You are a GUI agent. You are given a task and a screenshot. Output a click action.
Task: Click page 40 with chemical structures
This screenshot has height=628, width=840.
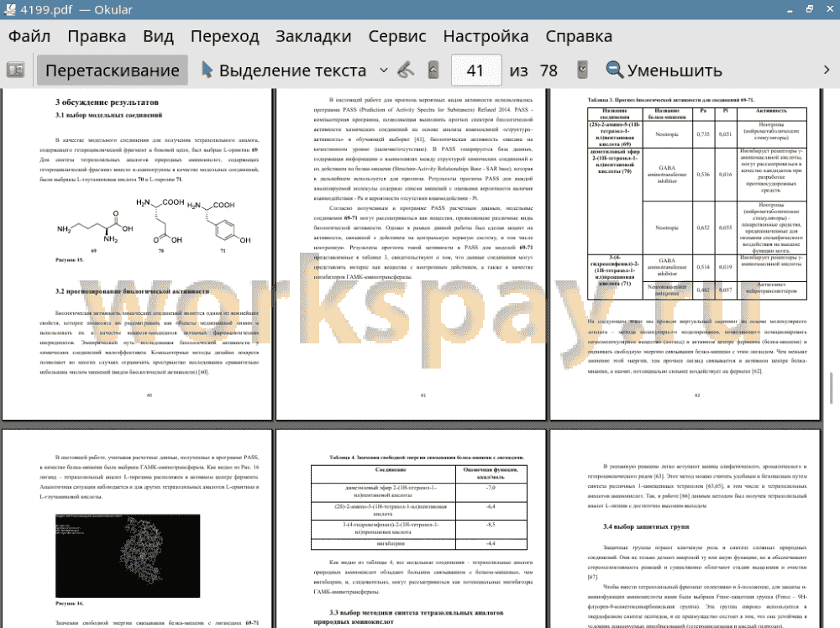[x=137, y=254]
